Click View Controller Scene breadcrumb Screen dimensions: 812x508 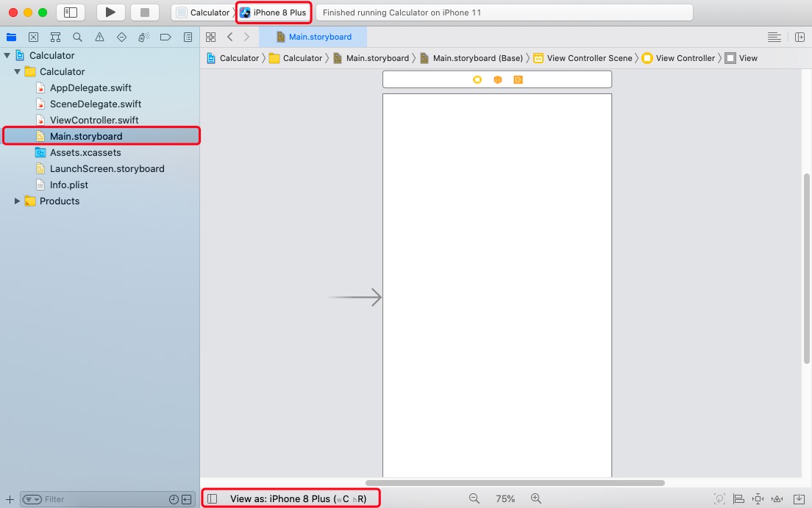point(583,58)
